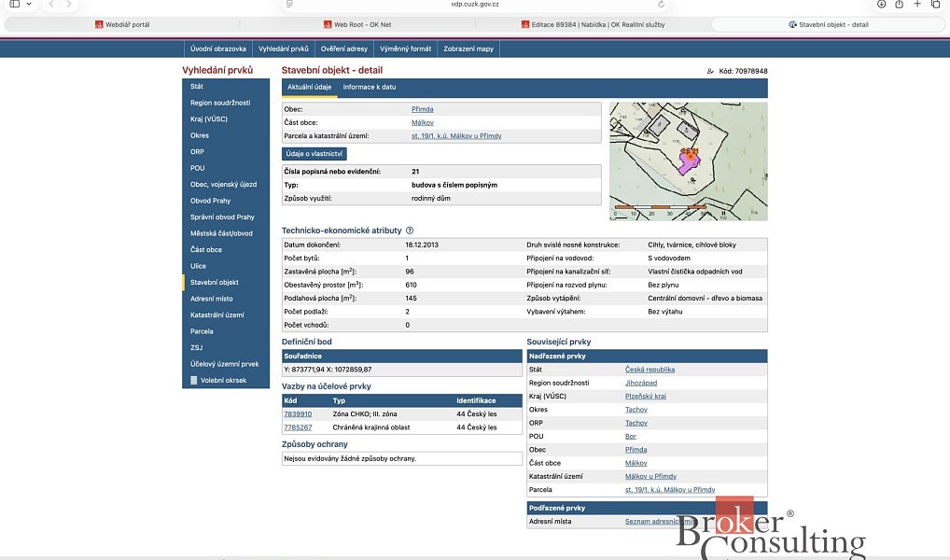Open the reader icon left of the address
Image resolution: width=950 pixels, height=560 pixels.
point(289,4)
